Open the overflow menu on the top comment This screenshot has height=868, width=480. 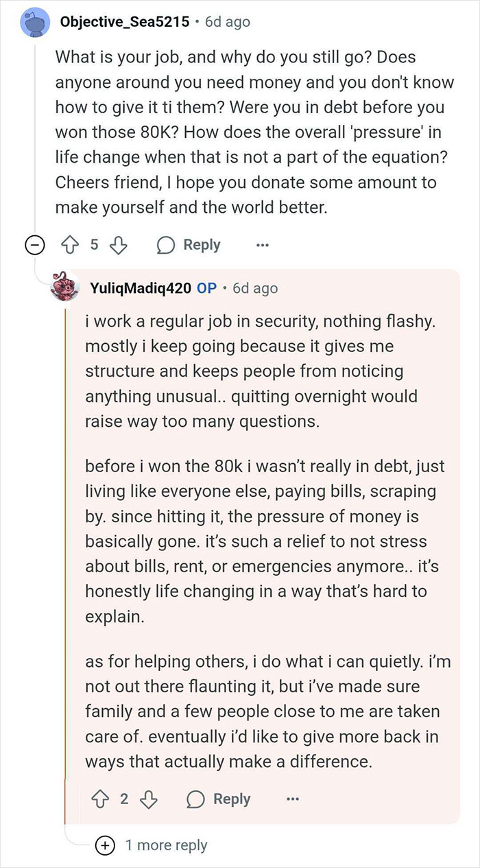(x=263, y=244)
